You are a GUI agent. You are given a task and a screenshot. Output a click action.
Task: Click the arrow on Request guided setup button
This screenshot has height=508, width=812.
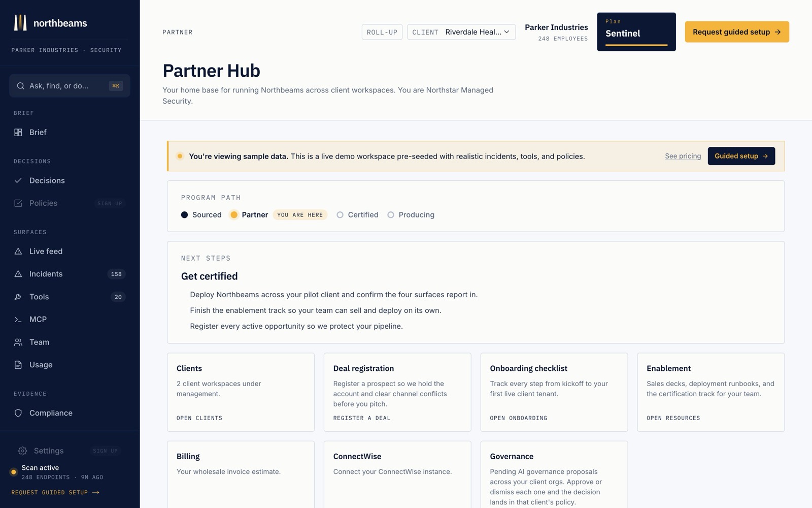click(x=777, y=32)
